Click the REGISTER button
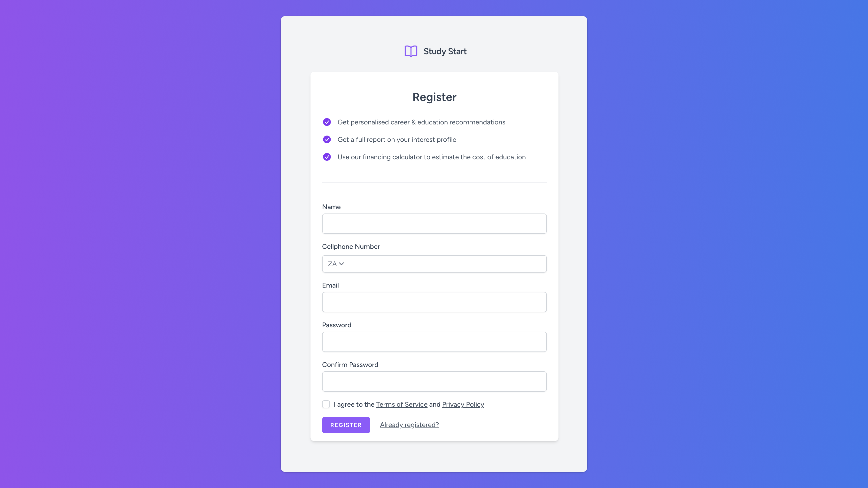This screenshot has width=868, height=488. tap(346, 425)
